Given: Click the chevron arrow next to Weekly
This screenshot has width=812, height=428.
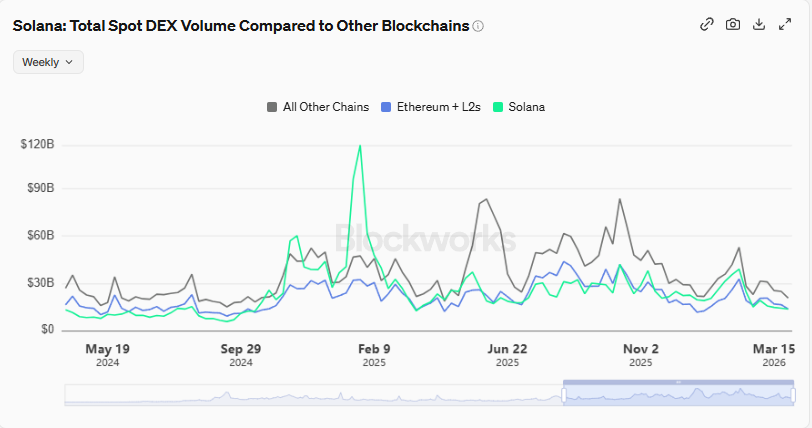Looking at the screenshot, I should (69, 62).
